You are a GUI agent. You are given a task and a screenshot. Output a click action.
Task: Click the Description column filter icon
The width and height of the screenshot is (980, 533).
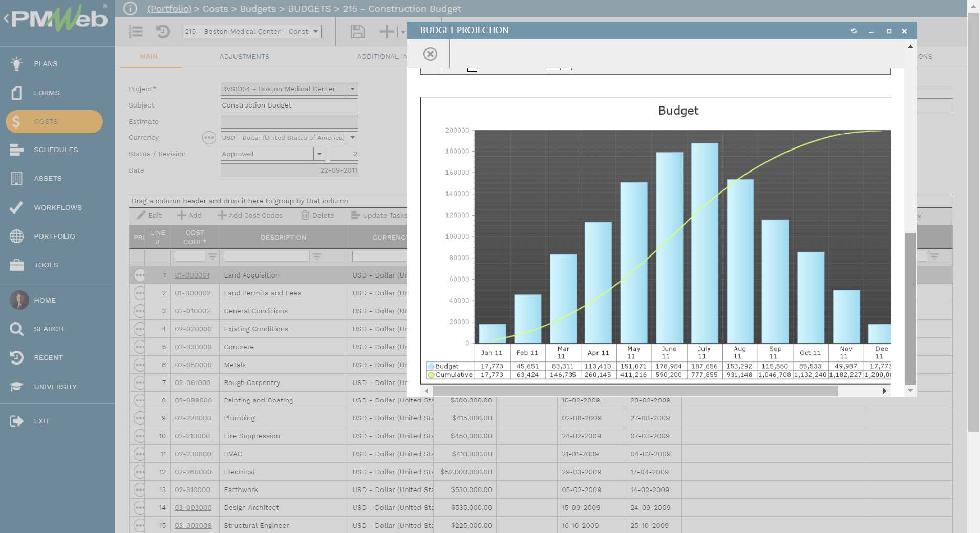(x=317, y=257)
